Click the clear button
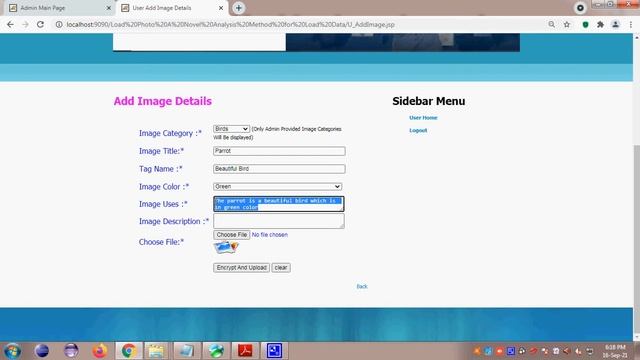Viewport: 640px width, 360px height. pos(281,268)
